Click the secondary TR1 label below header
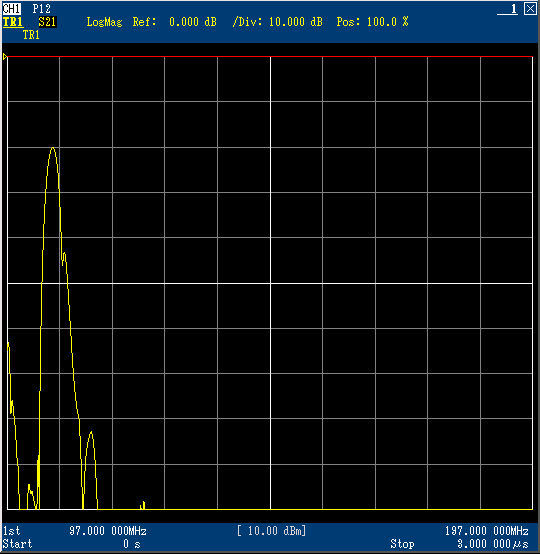Viewport: 540px width, 554px height. pyautogui.click(x=31, y=35)
